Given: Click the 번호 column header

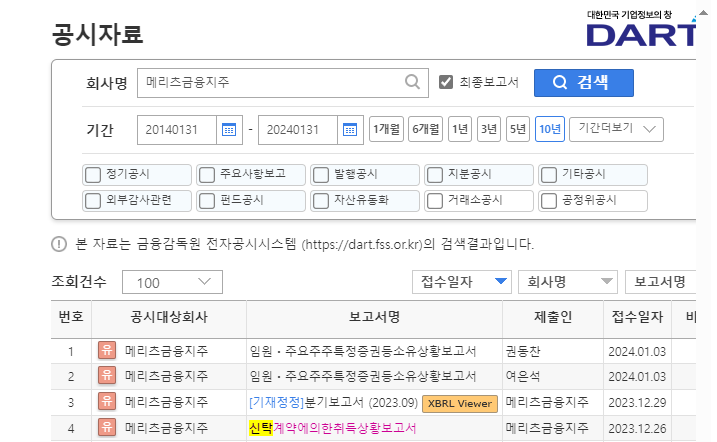Looking at the screenshot, I should (x=71, y=317).
